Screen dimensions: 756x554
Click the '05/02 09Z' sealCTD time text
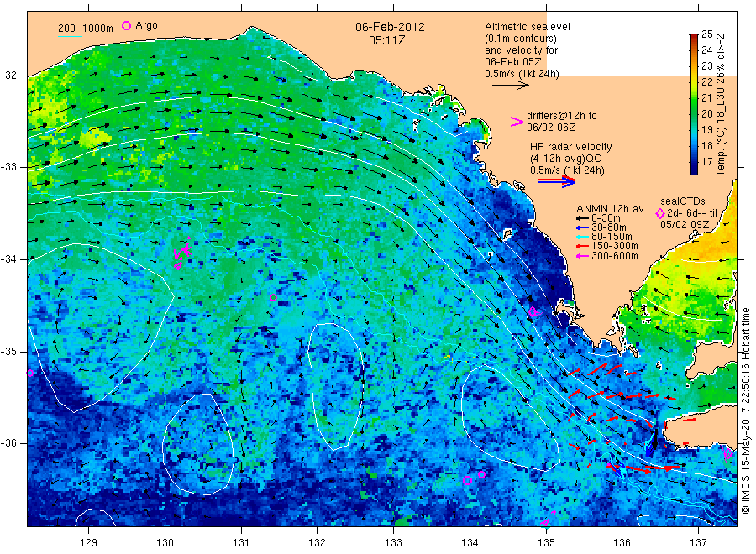click(685, 225)
